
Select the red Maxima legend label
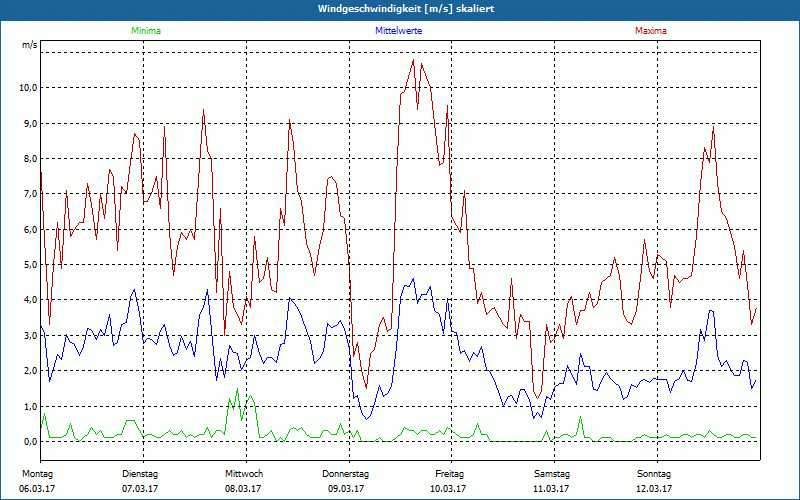pos(651,31)
